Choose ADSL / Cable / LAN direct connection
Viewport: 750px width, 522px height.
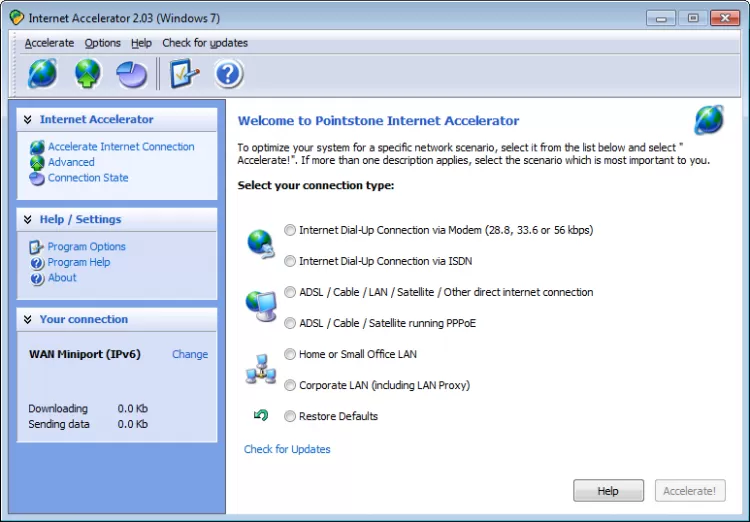(290, 292)
